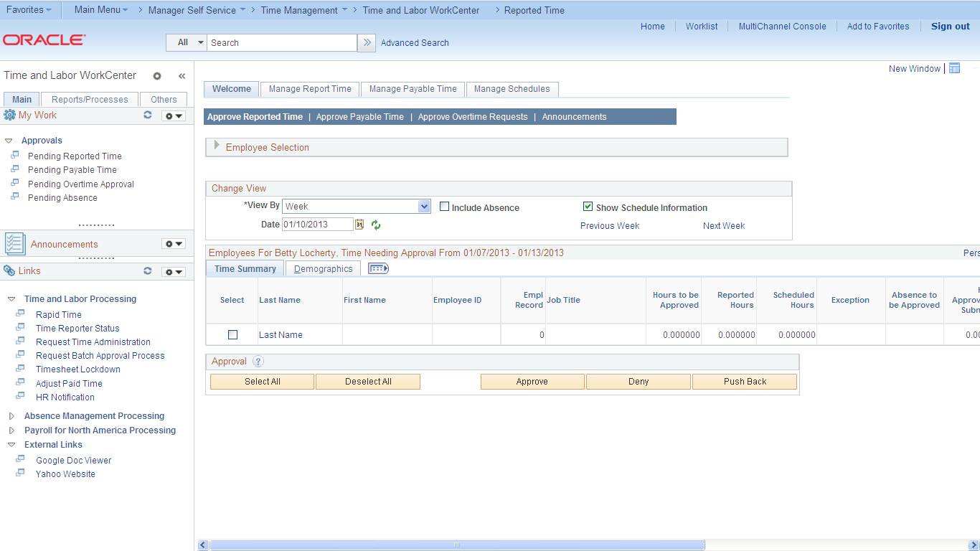Click the double-arrow search submit icon
Image resolution: width=980 pixels, height=551 pixels.
367,42
